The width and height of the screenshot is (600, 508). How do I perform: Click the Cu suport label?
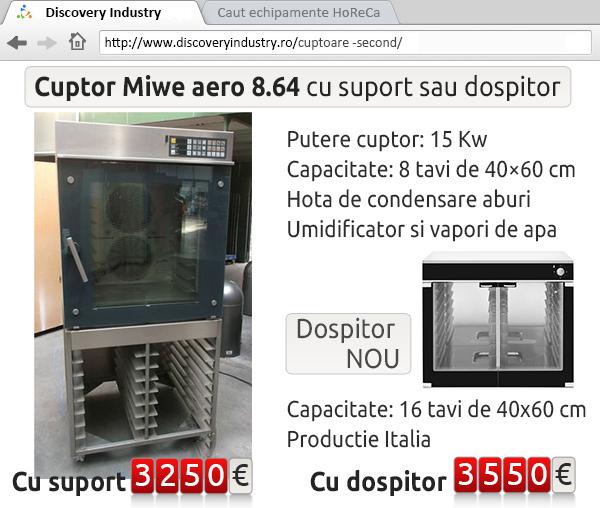point(69,482)
